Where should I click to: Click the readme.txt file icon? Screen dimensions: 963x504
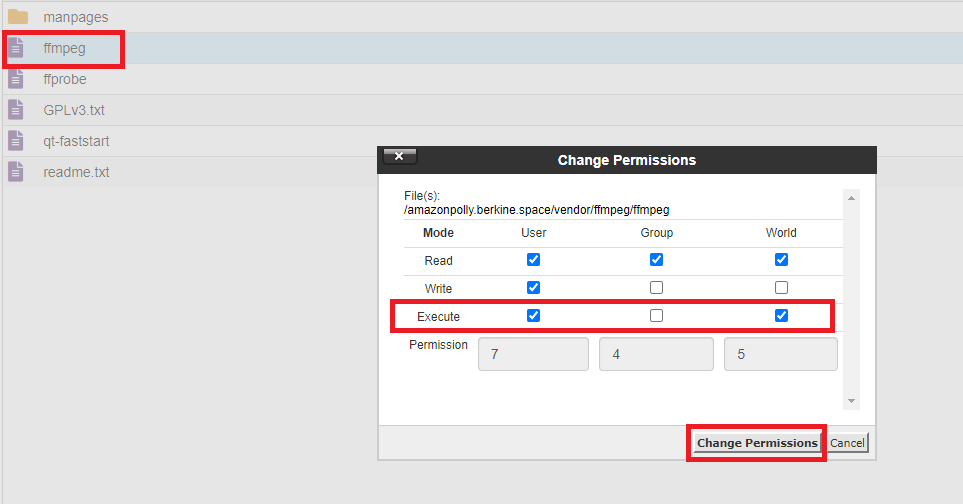16,172
